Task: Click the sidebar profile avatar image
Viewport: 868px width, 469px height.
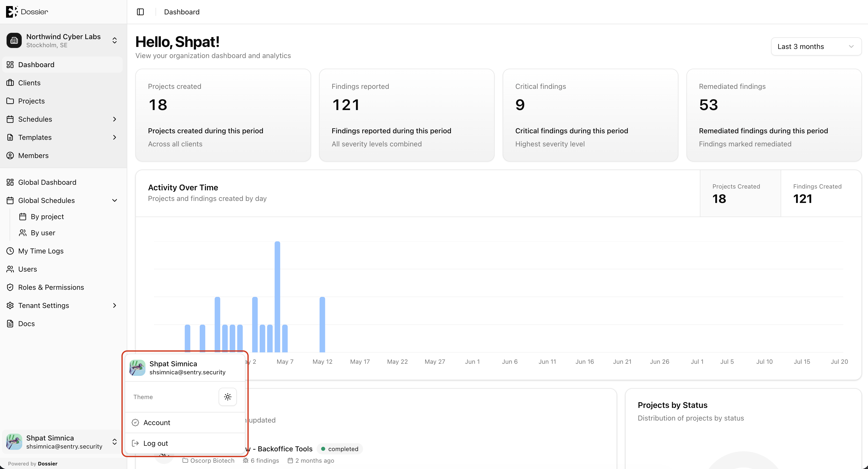Action: tap(14, 442)
